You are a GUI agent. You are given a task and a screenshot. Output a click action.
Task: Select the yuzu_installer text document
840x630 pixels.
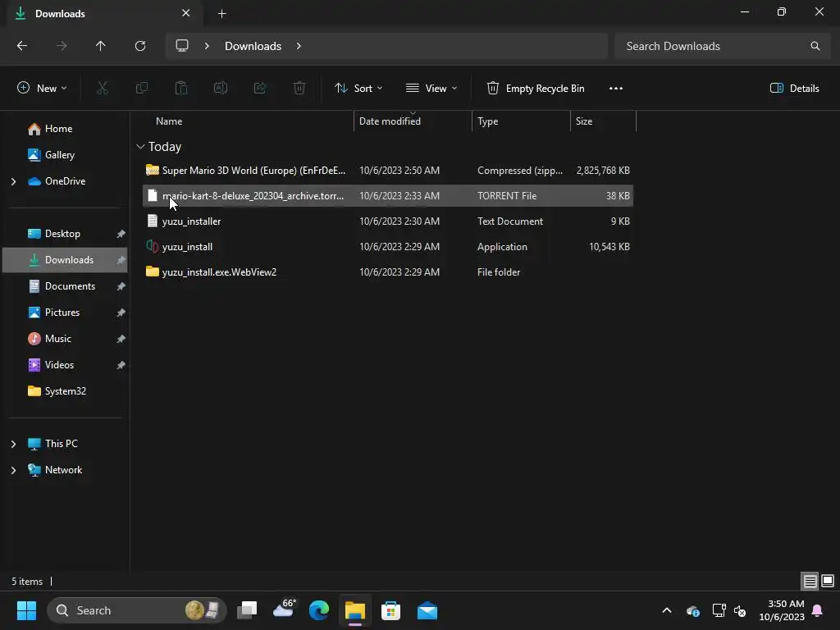(387, 221)
